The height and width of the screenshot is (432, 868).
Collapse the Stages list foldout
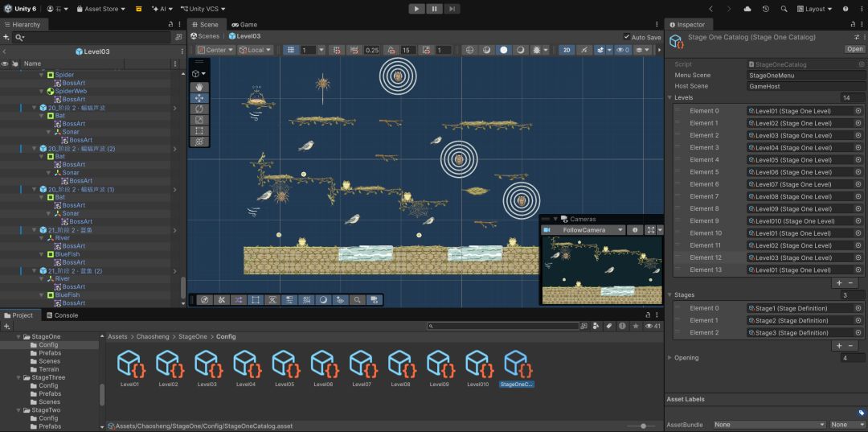(669, 294)
